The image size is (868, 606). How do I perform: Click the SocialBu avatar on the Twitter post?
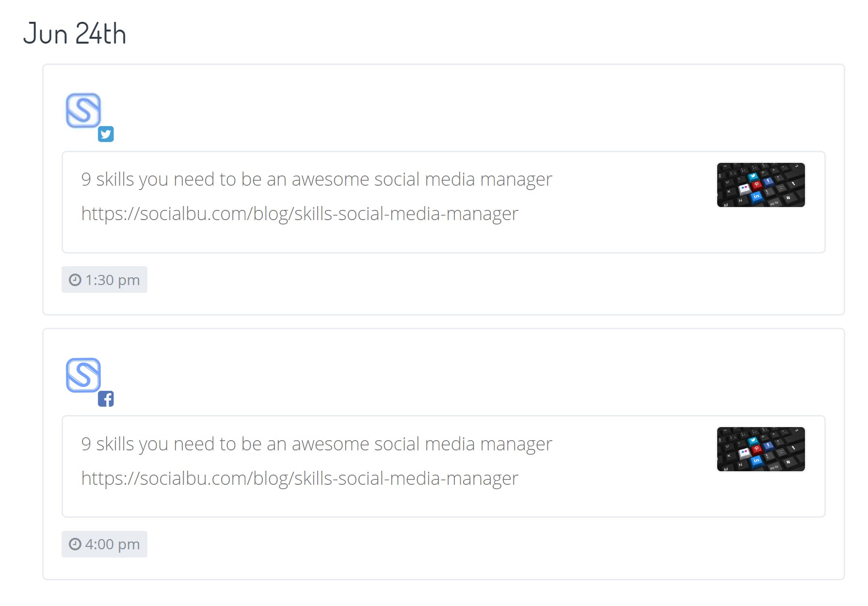pyautogui.click(x=83, y=111)
